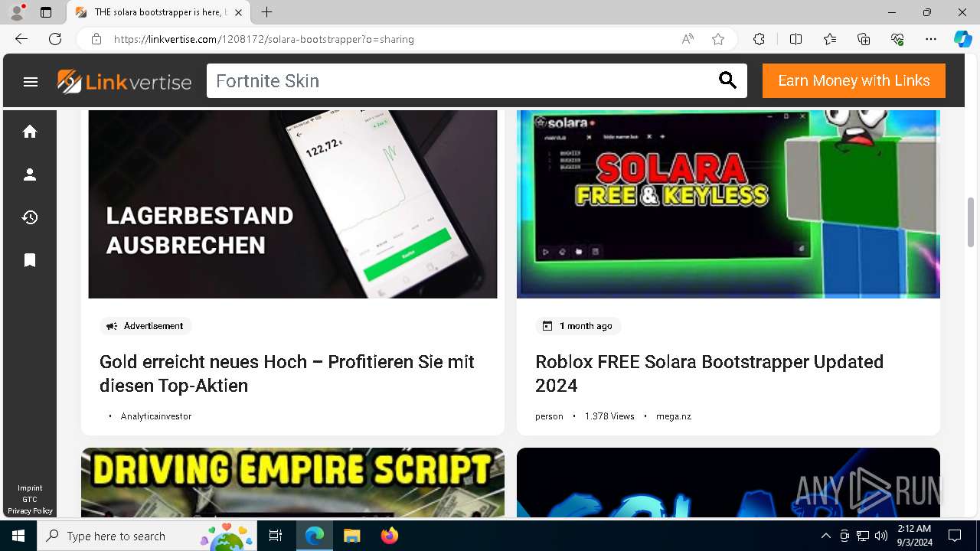Open File Explorer from the taskbar
This screenshot has width=980, height=551.
(351, 536)
